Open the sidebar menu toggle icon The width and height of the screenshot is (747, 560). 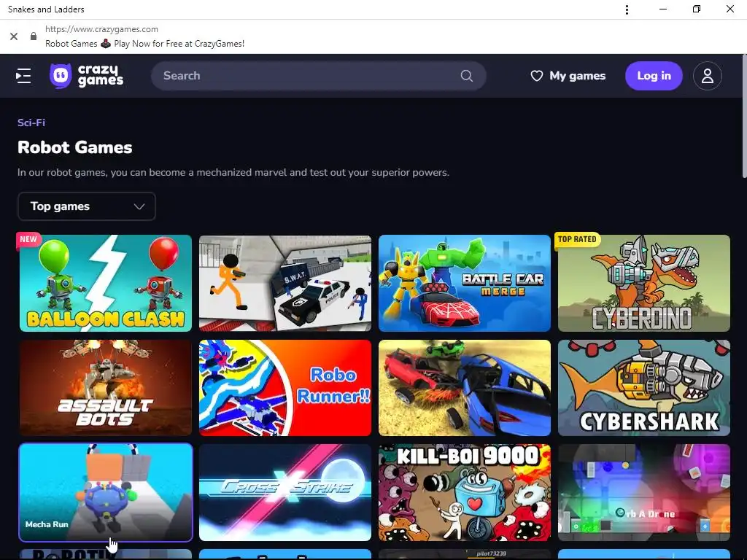23,76
